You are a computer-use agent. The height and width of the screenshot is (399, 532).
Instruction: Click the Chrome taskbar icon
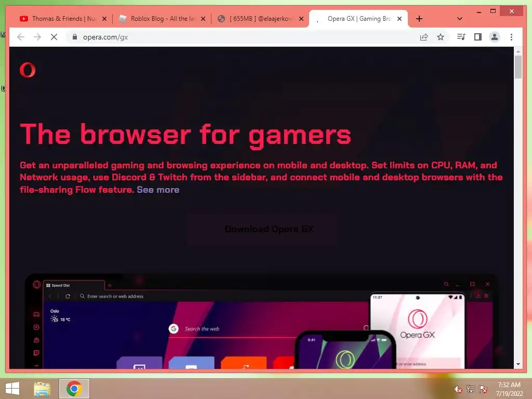tap(74, 389)
